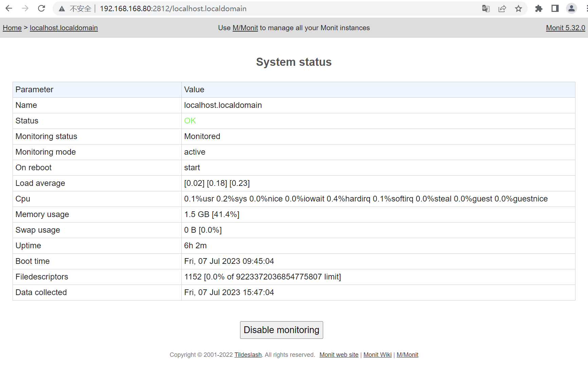This screenshot has height=367, width=588.
Task: Click the On reboot value start
Action: 192,168
